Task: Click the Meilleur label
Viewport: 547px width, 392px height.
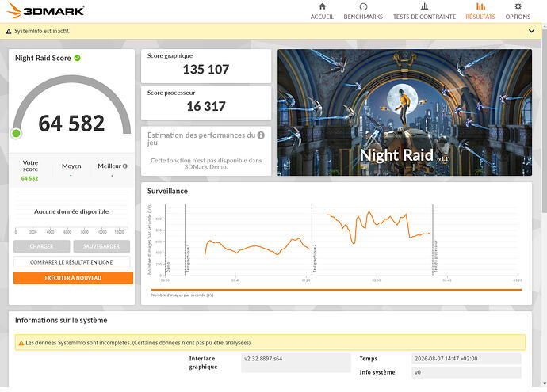Action: click(x=109, y=166)
